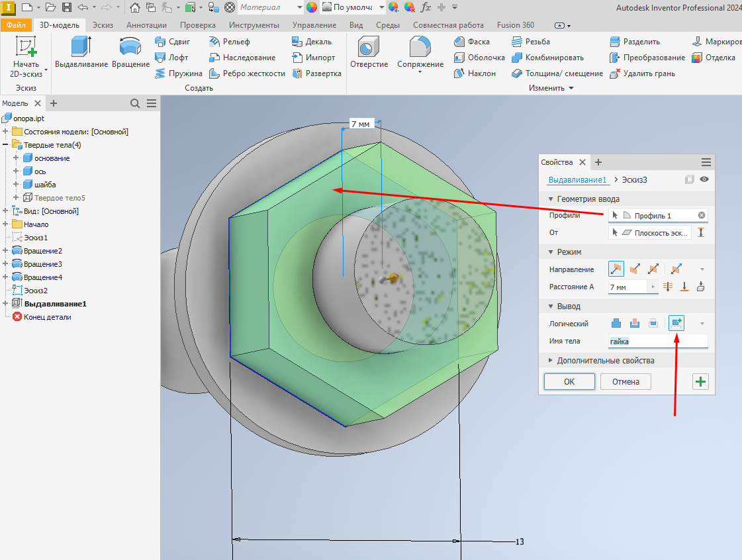Switch to the Эскиз ribbon tab
Viewport: 742px width, 560px height.
click(x=103, y=25)
